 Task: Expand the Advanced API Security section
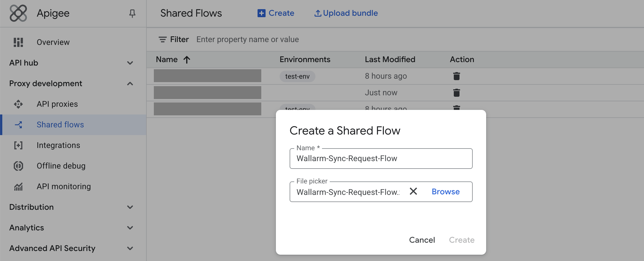click(x=130, y=248)
